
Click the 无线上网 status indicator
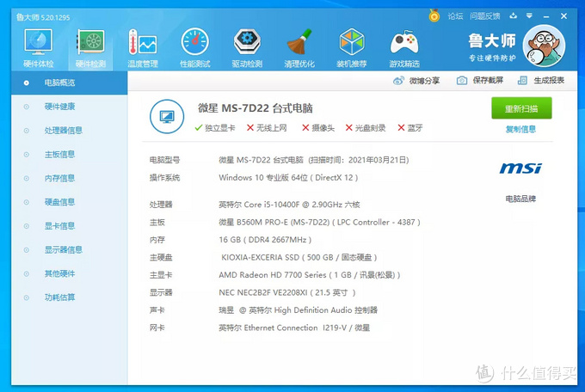(267, 128)
